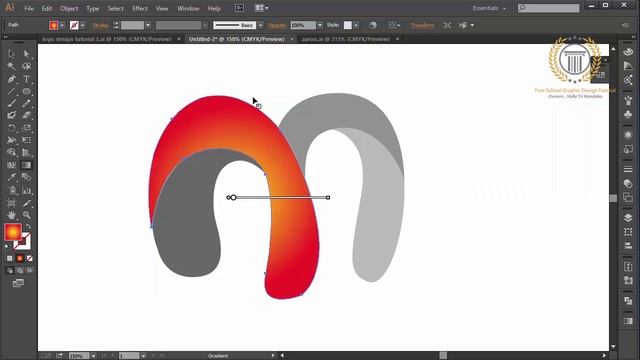This screenshot has height=360, width=640.
Task: Swap fill and stroke arrows
Action: point(28,226)
